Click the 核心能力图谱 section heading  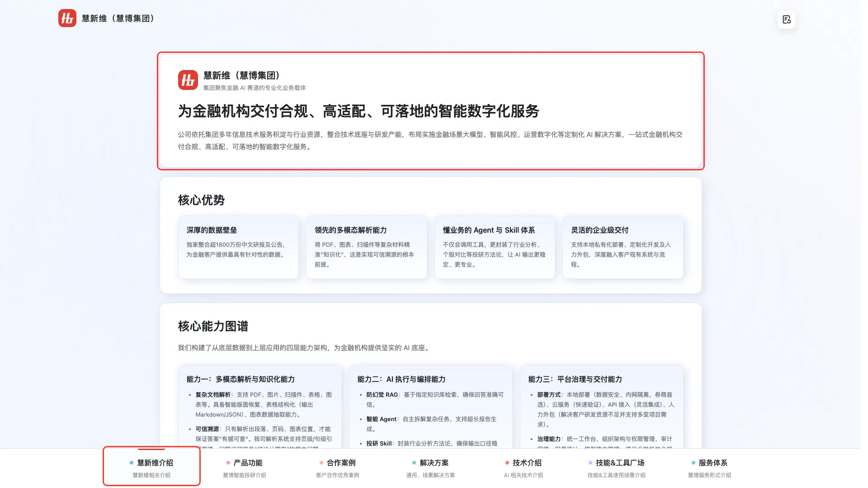(x=213, y=326)
